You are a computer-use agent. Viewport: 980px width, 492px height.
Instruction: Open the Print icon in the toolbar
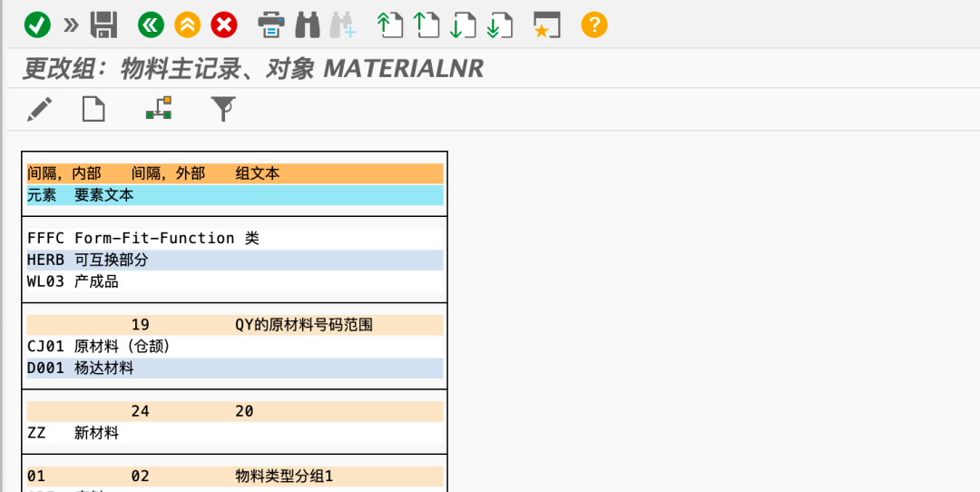point(271,25)
